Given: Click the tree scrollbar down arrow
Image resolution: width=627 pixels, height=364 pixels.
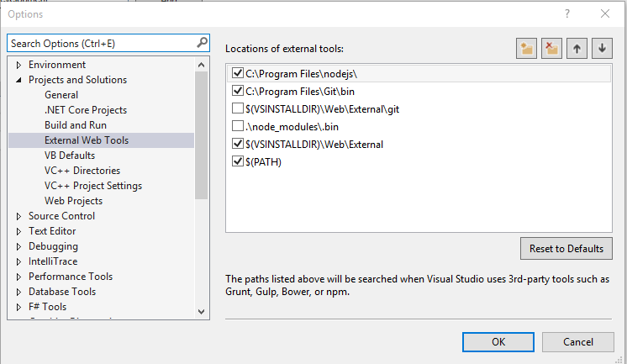Looking at the screenshot, I should [201, 311].
